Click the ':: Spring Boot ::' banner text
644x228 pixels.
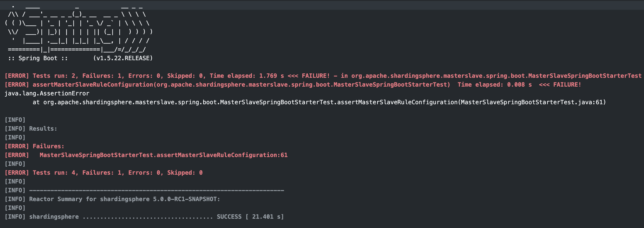tap(38, 58)
